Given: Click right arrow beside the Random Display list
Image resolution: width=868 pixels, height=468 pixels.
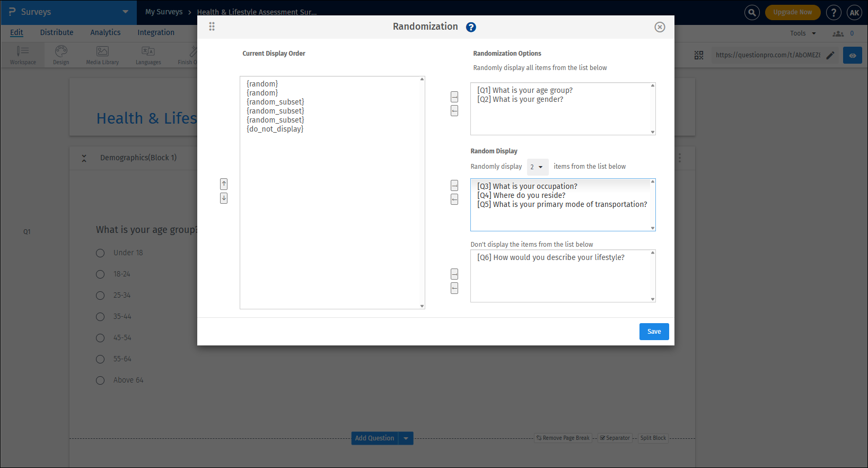Looking at the screenshot, I should [454, 185].
